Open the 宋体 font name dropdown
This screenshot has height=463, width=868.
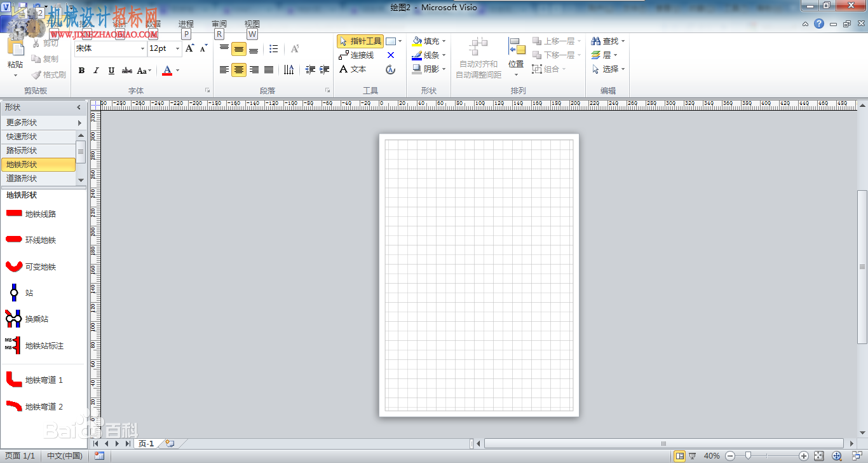pos(143,48)
